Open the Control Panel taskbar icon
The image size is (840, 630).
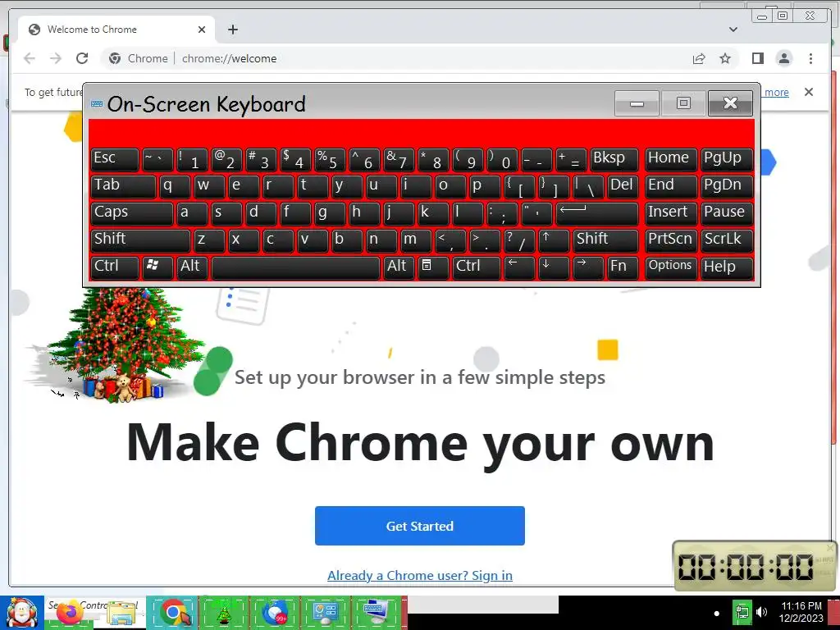[x=325, y=613]
